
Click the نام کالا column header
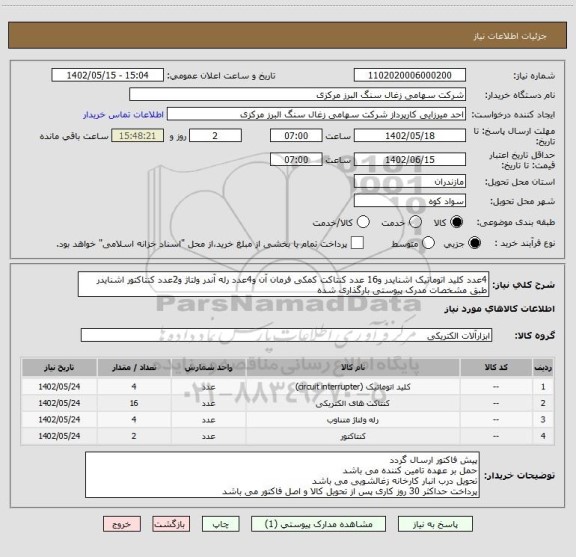pyautogui.click(x=353, y=367)
